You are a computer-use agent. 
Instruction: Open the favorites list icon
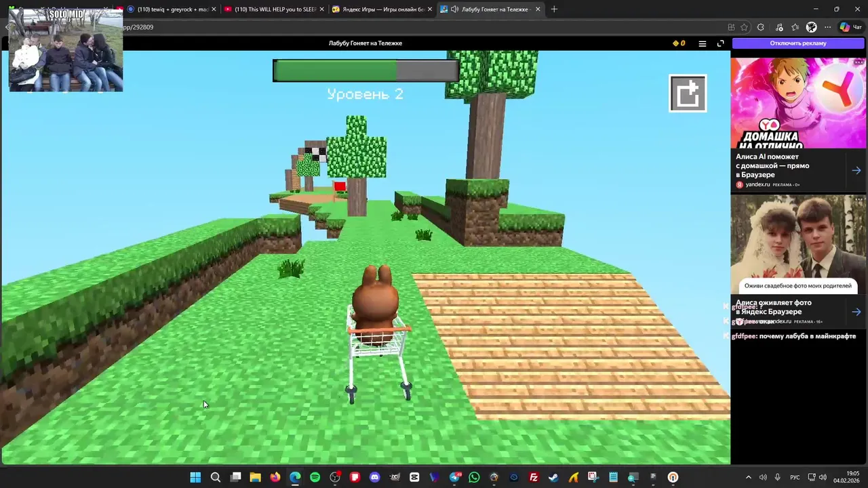tap(795, 27)
